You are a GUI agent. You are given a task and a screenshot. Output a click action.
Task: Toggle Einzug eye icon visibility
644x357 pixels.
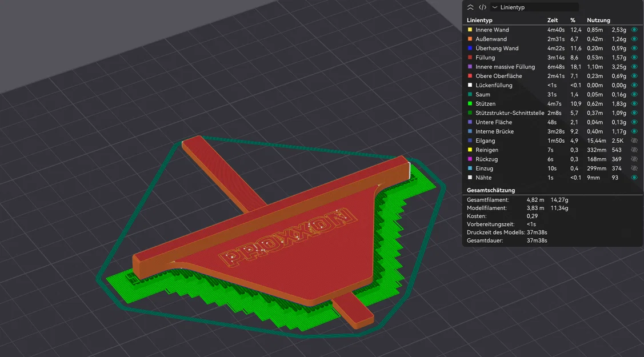click(634, 169)
